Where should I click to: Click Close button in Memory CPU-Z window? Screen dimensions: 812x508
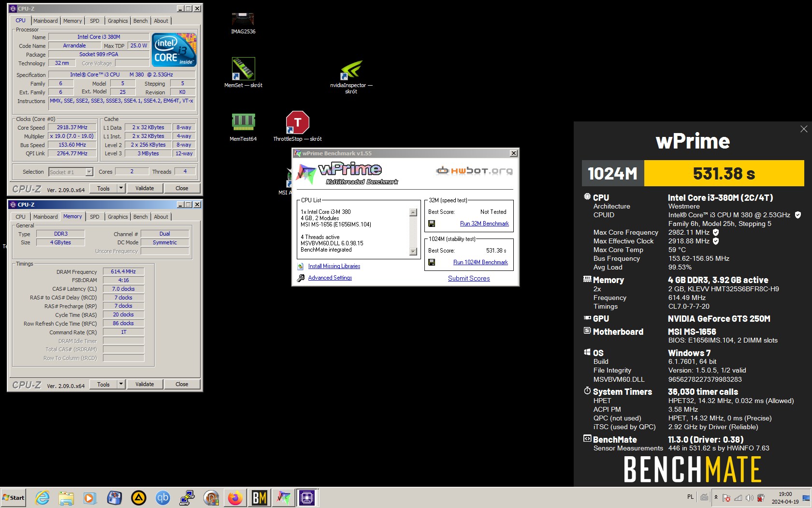[182, 384]
